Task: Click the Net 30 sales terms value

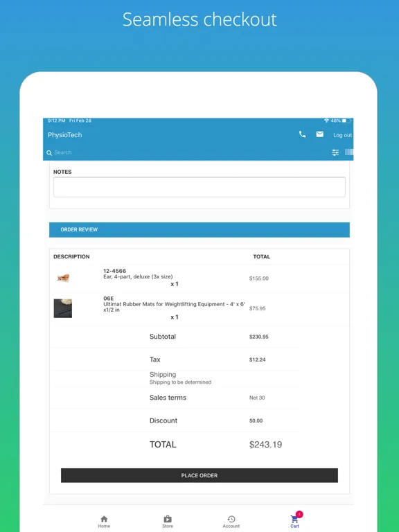Action: pos(257,398)
